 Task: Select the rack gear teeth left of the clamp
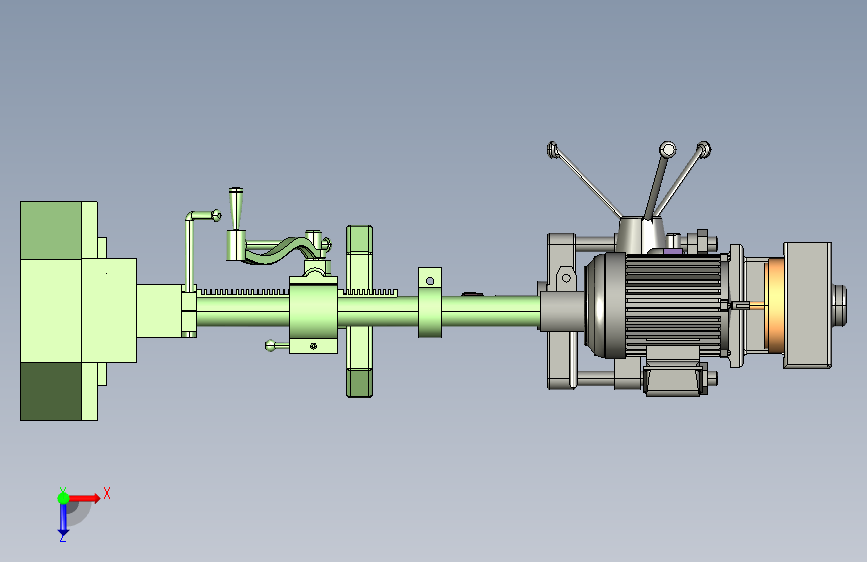pos(243,292)
